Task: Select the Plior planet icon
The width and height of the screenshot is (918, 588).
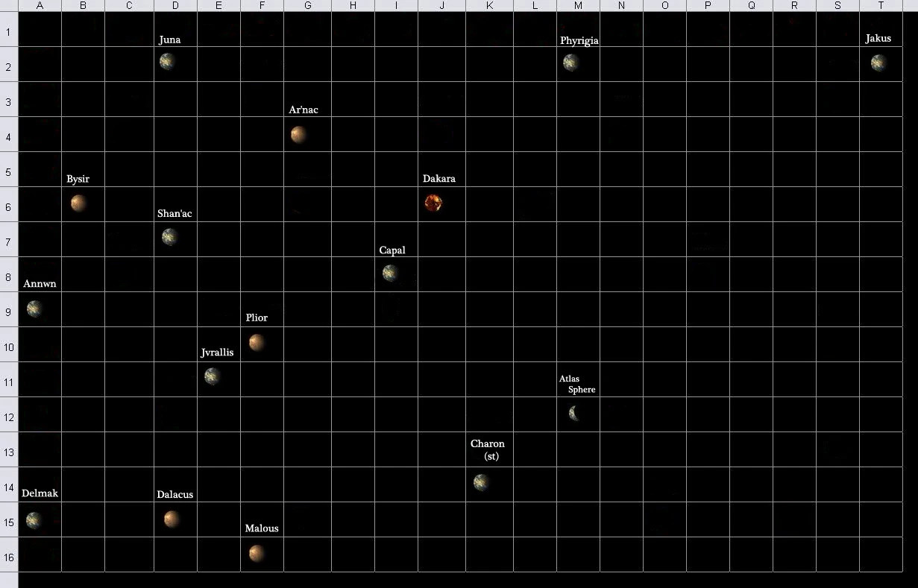Action: point(257,342)
